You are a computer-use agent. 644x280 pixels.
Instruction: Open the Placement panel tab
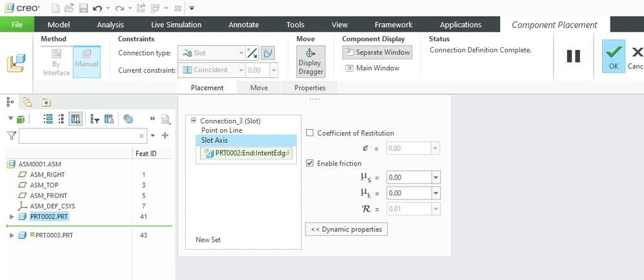click(207, 88)
